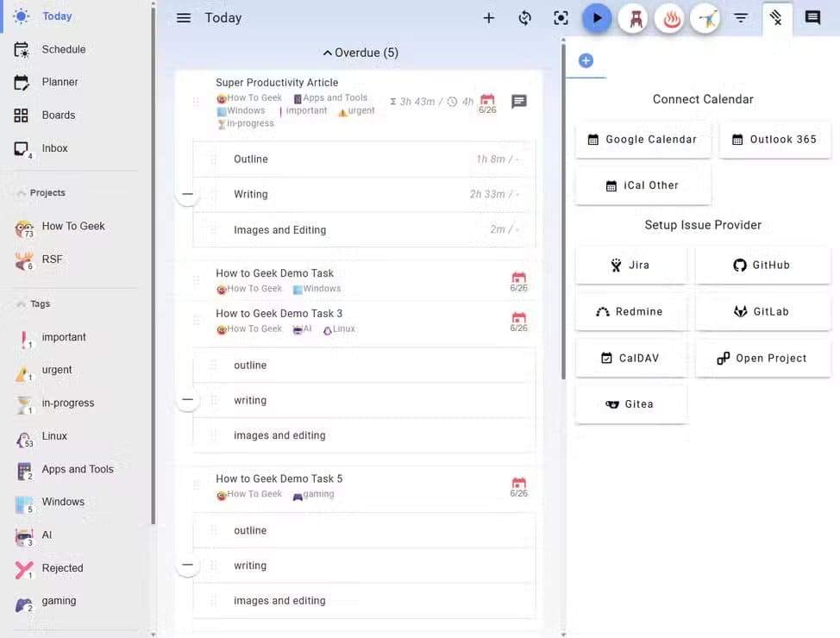Screen dimensions: 840x638
Task: Open the hamburger menu
Action: 184,17
